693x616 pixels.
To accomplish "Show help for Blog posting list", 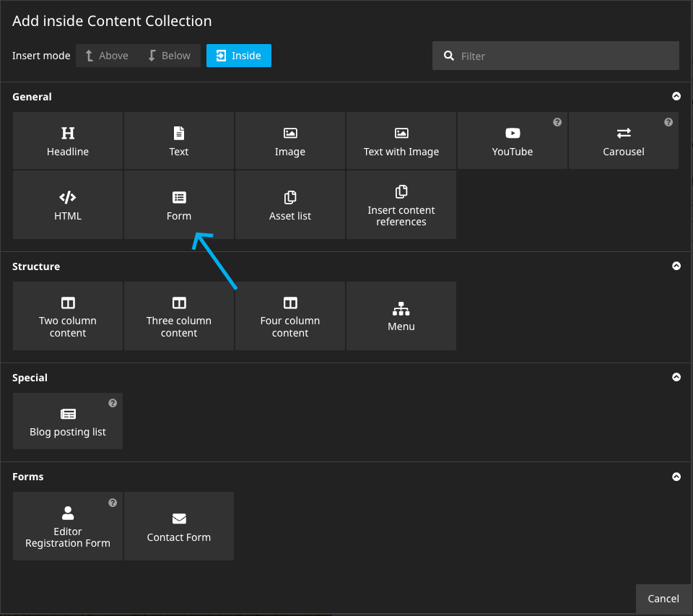I will [x=113, y=404].
